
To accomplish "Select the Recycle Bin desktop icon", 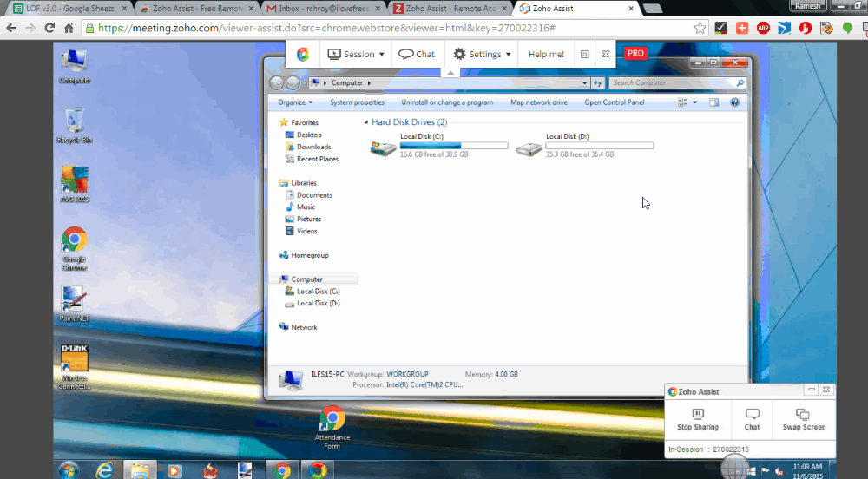I will (x=74, y=126).
